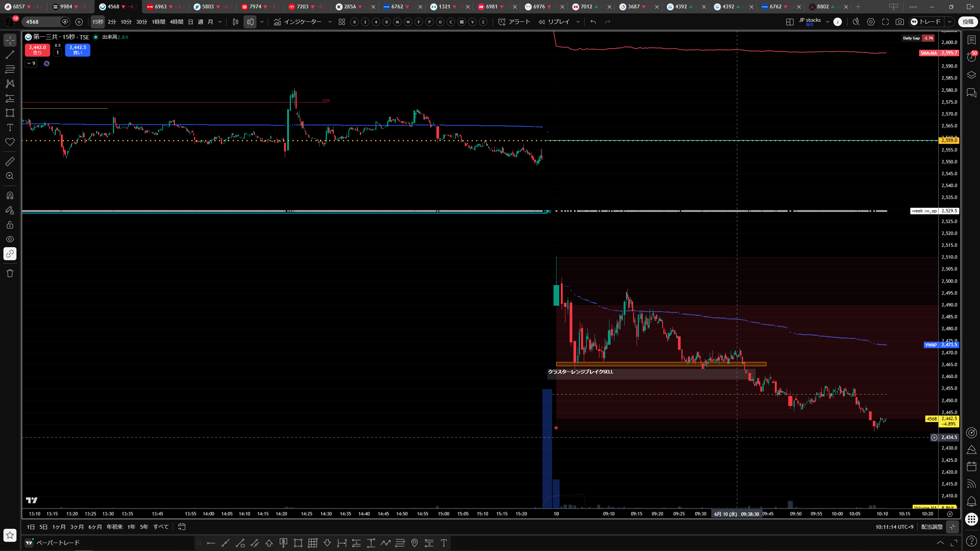Click the 4568 symbol search field
The image size is (980, 551).
click(x=42, y=22)
